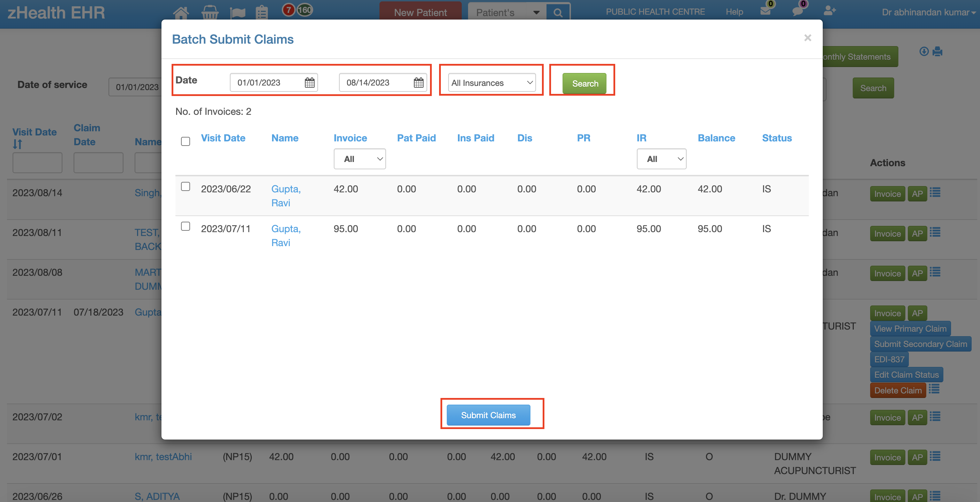Sort dialog table by Balance header
This screenshot has height=502, width=980.
pos(716,138)
